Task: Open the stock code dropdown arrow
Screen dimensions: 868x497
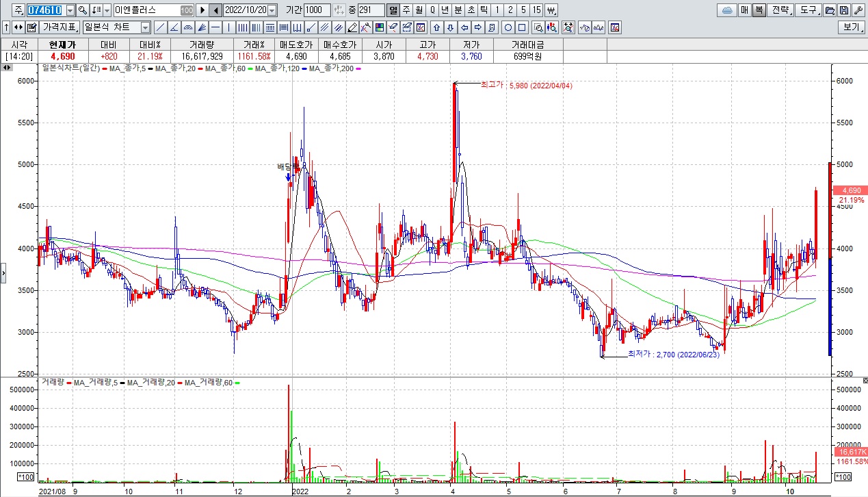Action: point(70,10)
